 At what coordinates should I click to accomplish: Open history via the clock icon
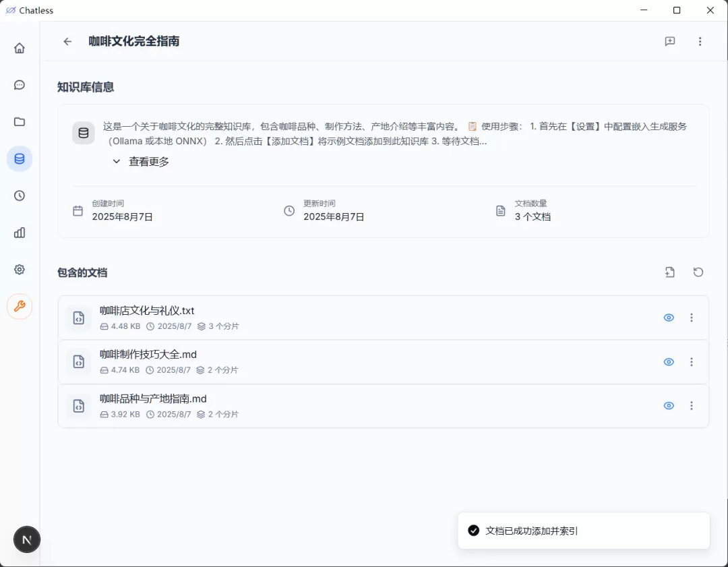pyautogui.click(x=20, y=196)
